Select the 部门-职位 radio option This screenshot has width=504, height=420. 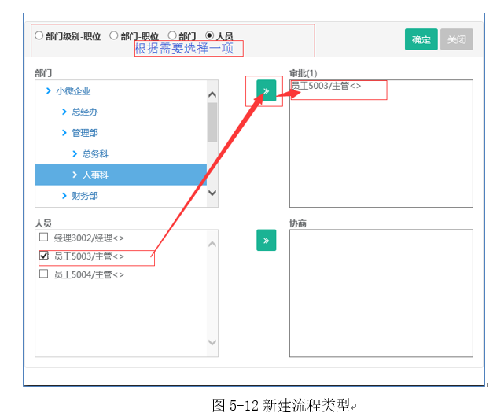(x=114, y=35)
